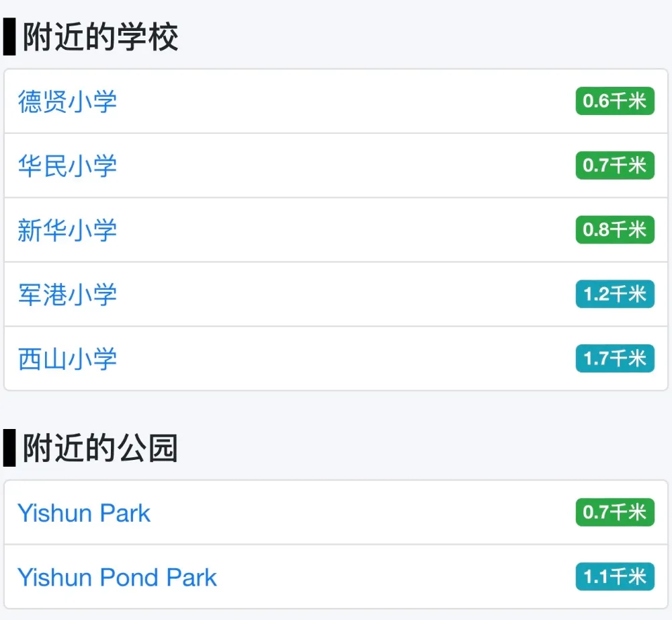Image resolution: width=672 pixels, height=620 pixels.
Task: Click the 1.1千米 distance badge
Action: 615,576
